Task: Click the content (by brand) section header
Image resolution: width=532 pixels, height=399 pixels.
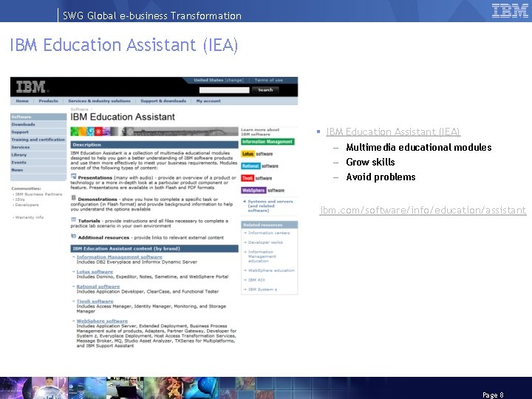Action: click(x=154, y=249)
